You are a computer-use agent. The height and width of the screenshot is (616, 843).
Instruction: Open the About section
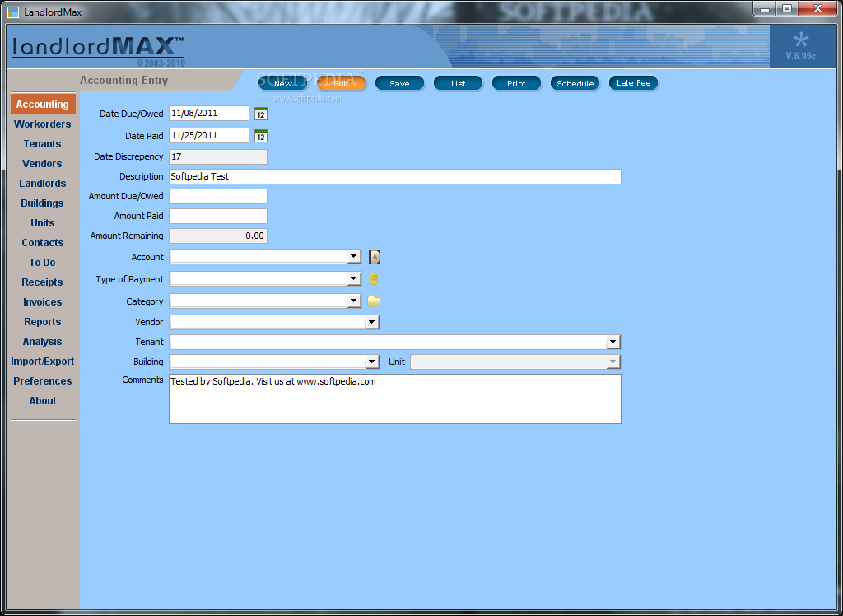43,401
